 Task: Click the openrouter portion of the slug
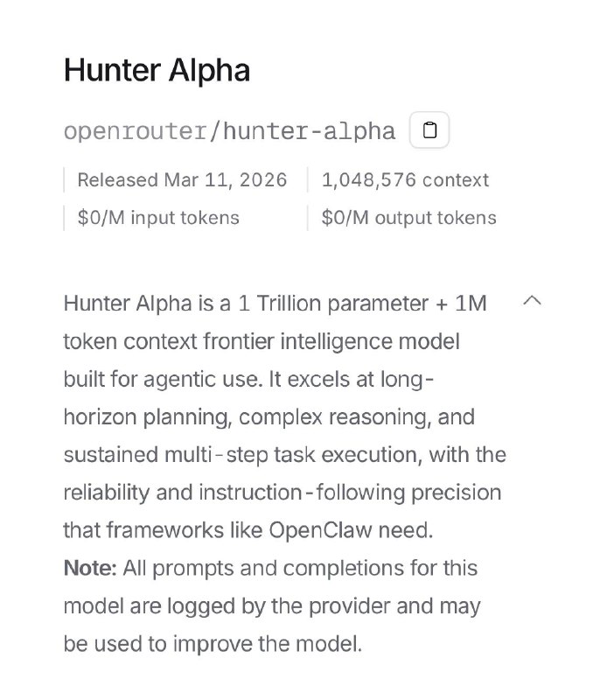[x=134, y=129]
